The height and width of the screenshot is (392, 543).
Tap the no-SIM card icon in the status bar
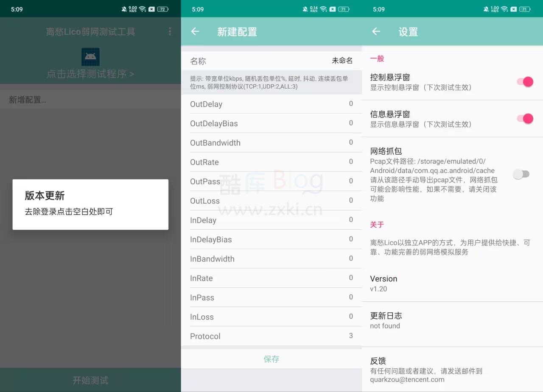(513, 8)
